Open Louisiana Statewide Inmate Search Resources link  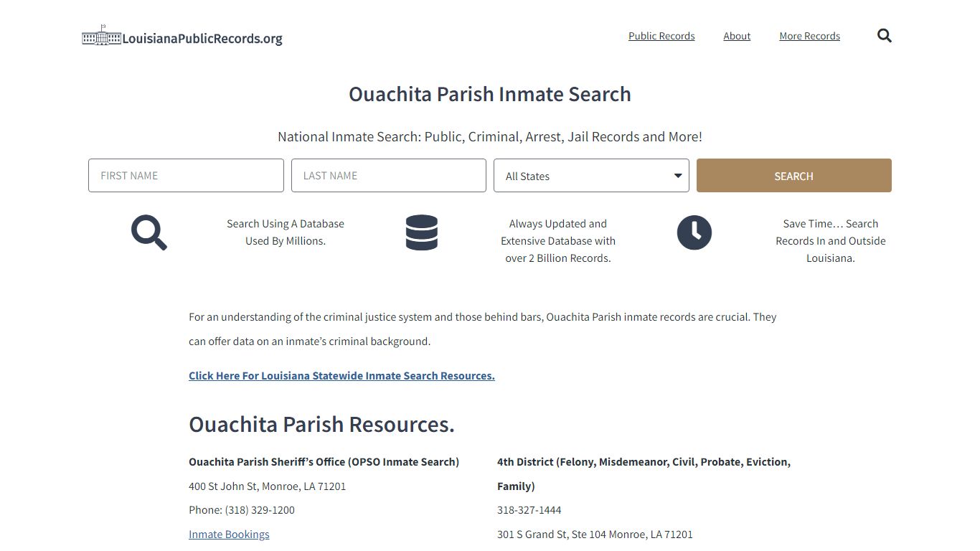pyautogui.click(x=341, y=375)
